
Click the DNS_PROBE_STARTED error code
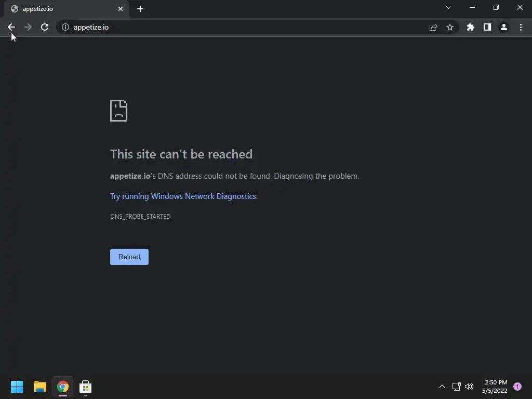(x=140, y=217)
